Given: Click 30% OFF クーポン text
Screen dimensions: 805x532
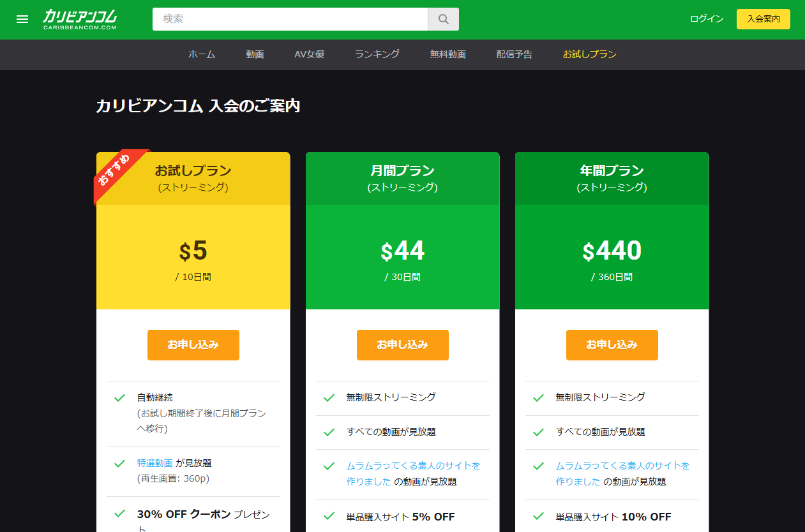Looking at the screenshot, I should click(x=184, y=514).
